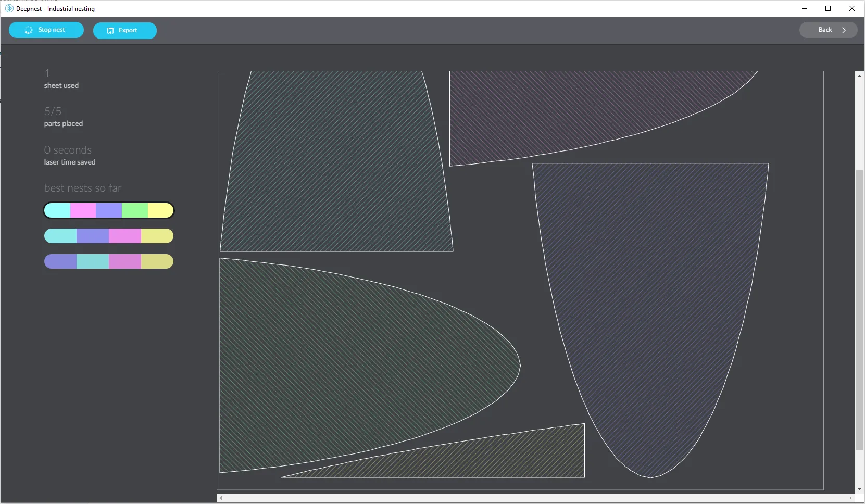Click the vertical scrollbar up arrow
This screenshot has width=865, height=504.
[x=859, y=75]
